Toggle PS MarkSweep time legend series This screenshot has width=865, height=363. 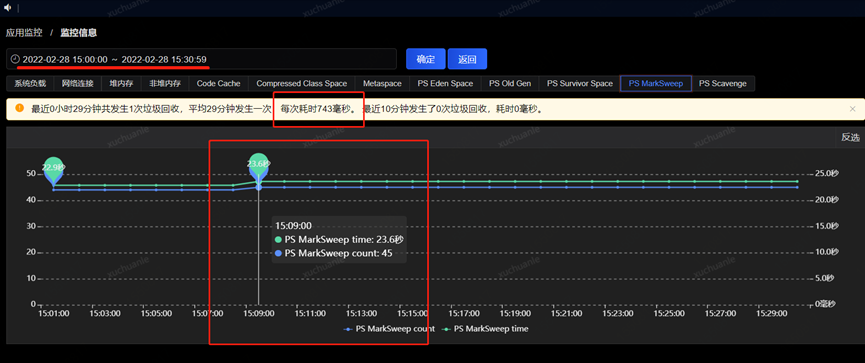pyautogui.click(x=485, y=329)
